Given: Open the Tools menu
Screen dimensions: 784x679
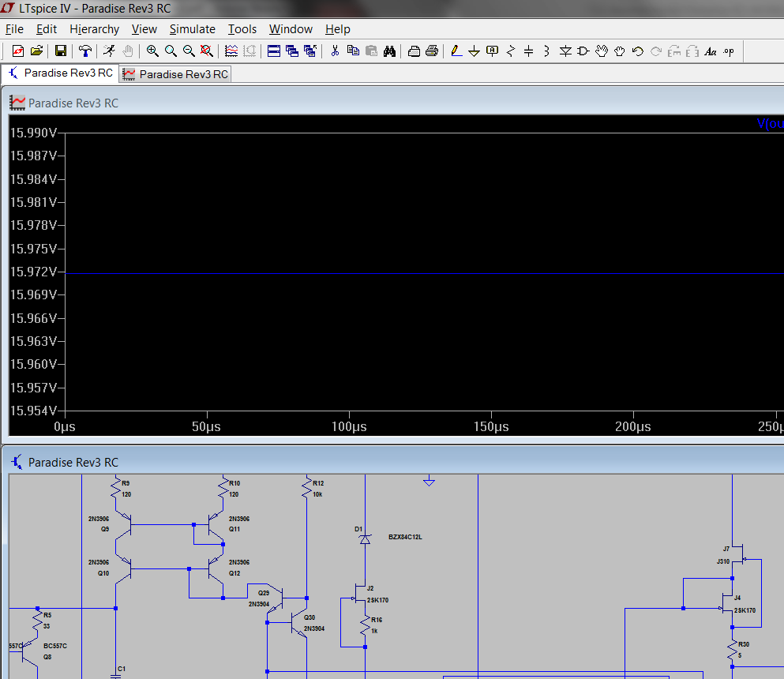Looking at the screenshot, I should click(x=242, y=29).
